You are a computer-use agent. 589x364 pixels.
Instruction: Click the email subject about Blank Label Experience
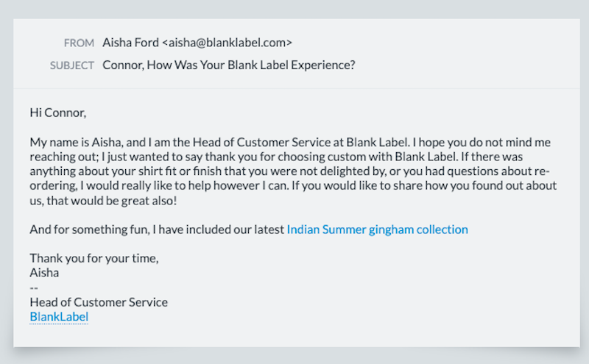coord(229,65)
